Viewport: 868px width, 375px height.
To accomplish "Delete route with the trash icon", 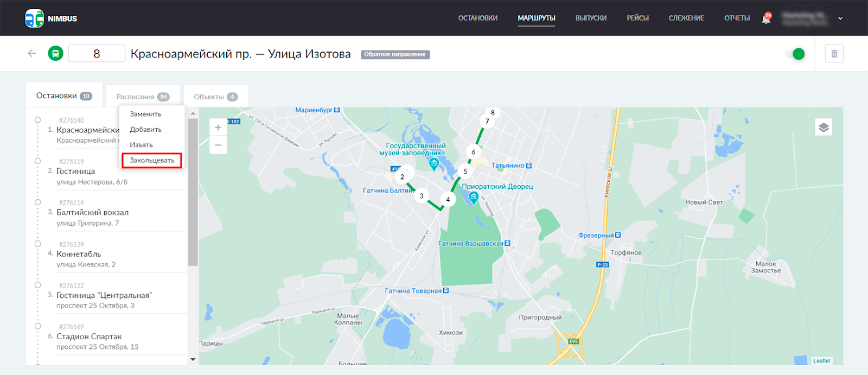I will point(834,54).
